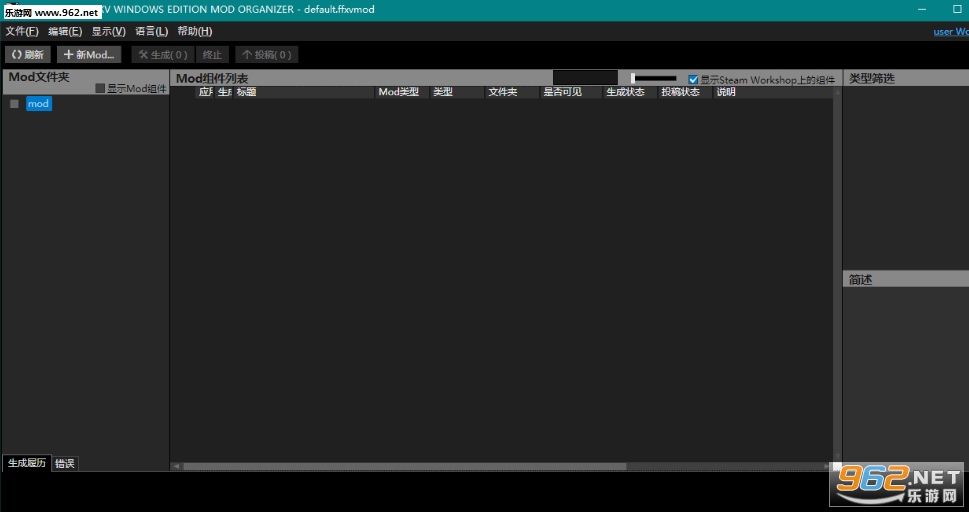Click the search field in Mod组件列表 header

click(585, 78)
